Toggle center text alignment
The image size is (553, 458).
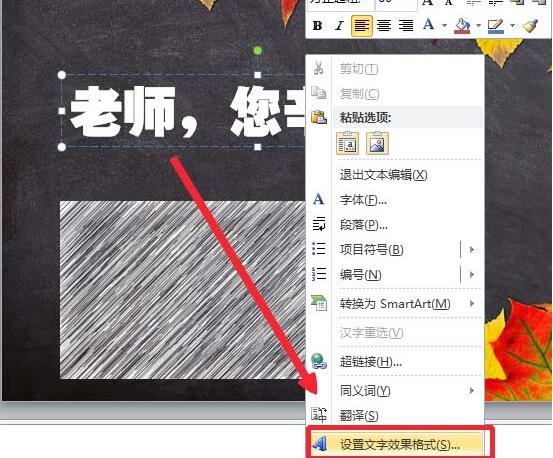tap(384, 25)
